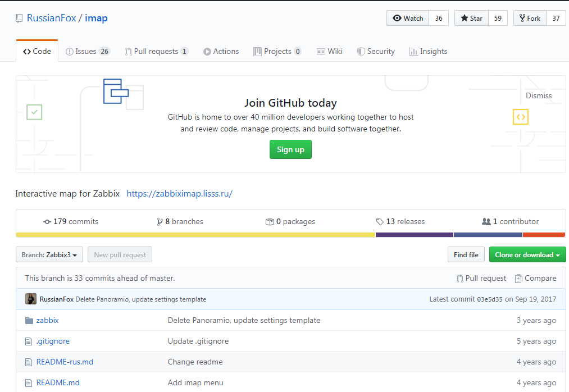The height and width of the screenshot is (392, 569).
Task: Open the Branch: Zabbix3 dropdown
Action: 49,255
